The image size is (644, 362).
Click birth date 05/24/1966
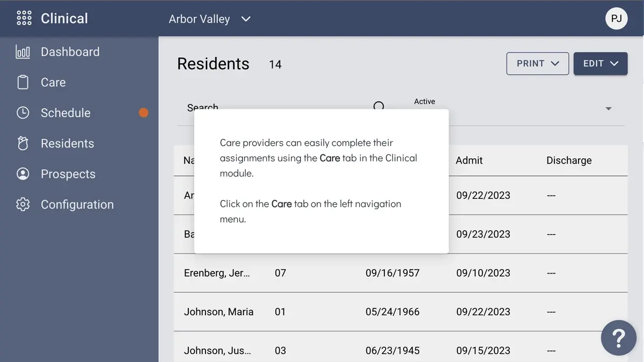point(392,312)
